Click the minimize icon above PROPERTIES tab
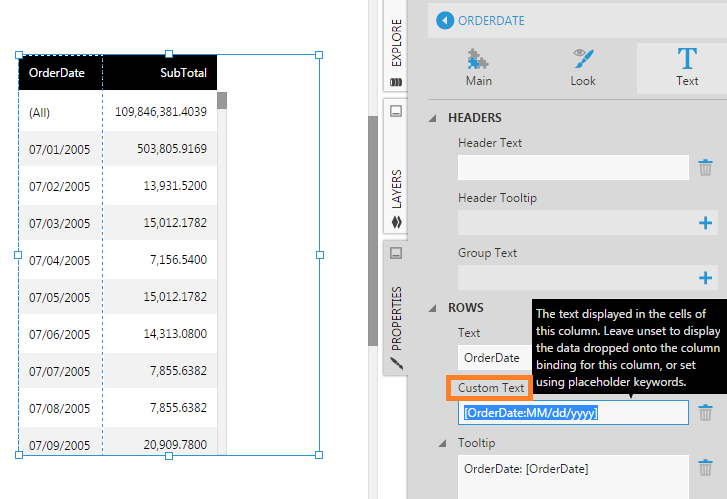Image resolution: width=727 pixels, height=499 pixels. tap(396, 253)
